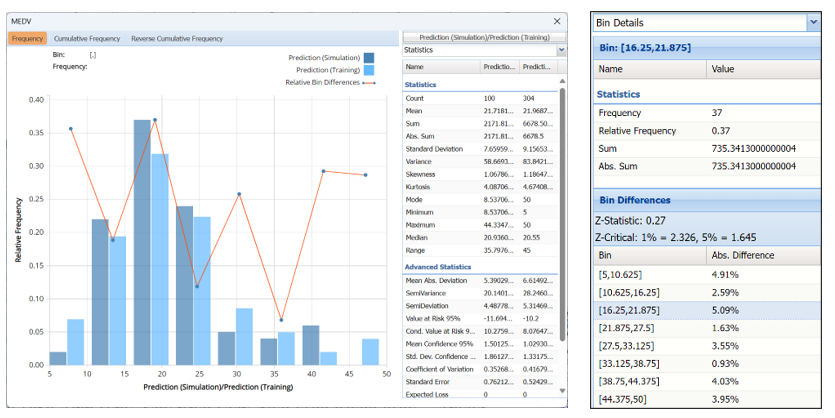This screenshot has width=835, height=418.
Task: Click the Prediction (Training) legend swatch
Action: (369, 70)
